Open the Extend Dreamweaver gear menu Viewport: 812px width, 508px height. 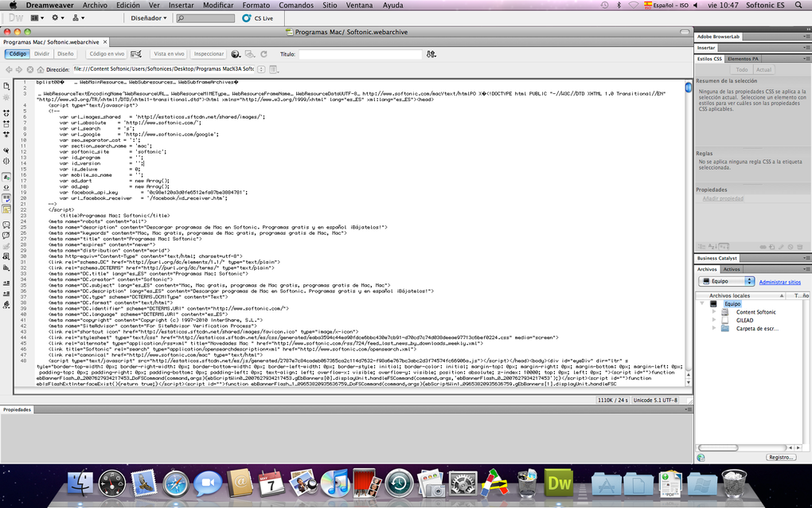(x=57, y=18)
